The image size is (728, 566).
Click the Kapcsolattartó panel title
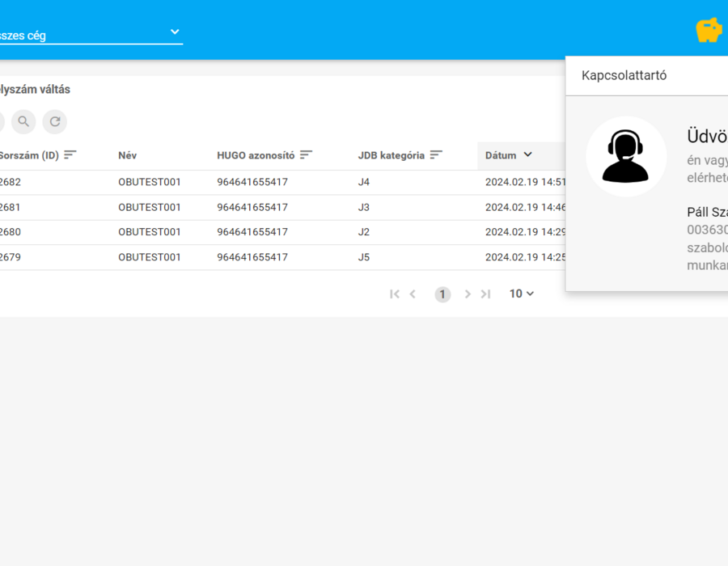point(624,76)
